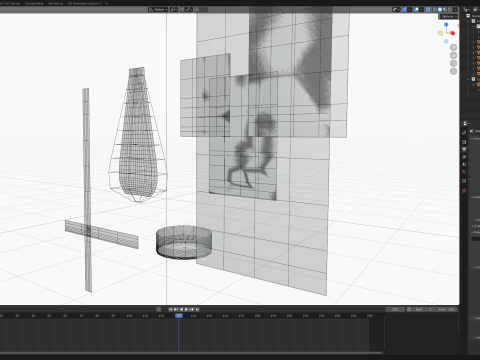The height and width of the screenshot is (360, 480).
Task: Click the Start frame field
Action: pyautogui.click(x=424, y=309)
